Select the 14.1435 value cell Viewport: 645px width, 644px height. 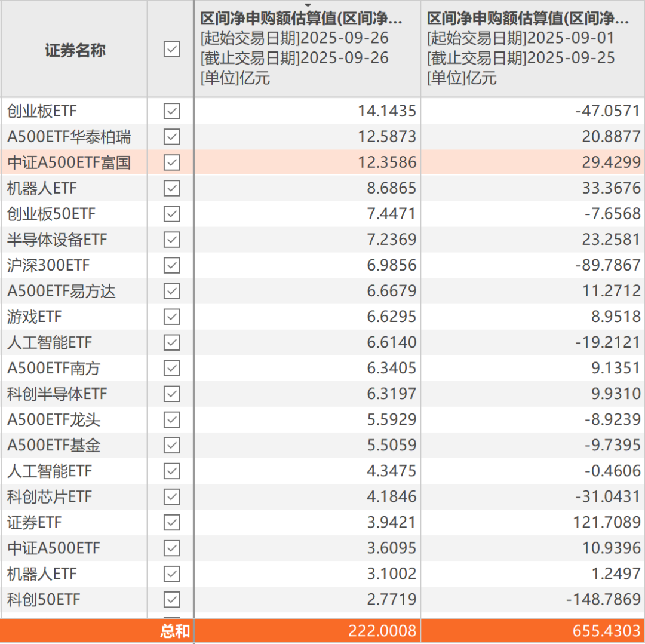386,111
